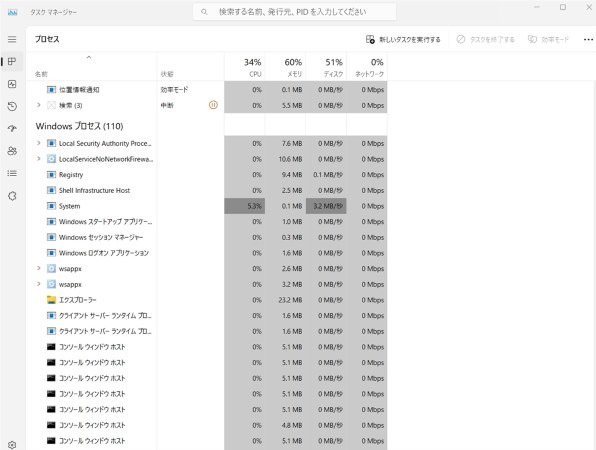This screenshot has height=450, width=596.
Task: Click the タスクを終了する end task button
Action: (485, 40)
